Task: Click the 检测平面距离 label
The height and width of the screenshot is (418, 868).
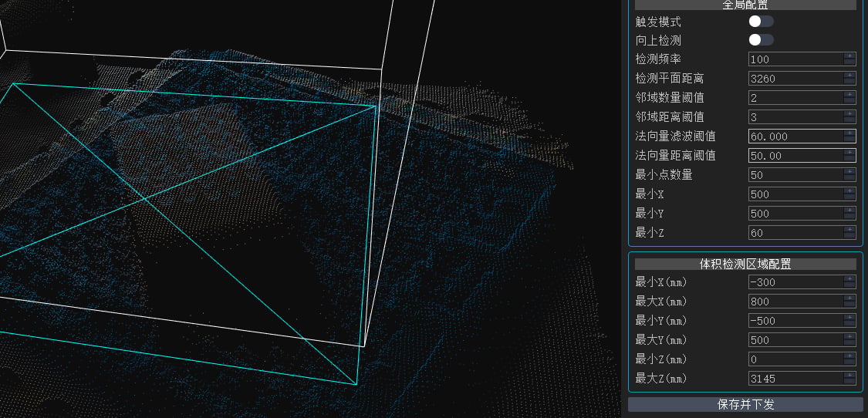Action: click(670, 79)
